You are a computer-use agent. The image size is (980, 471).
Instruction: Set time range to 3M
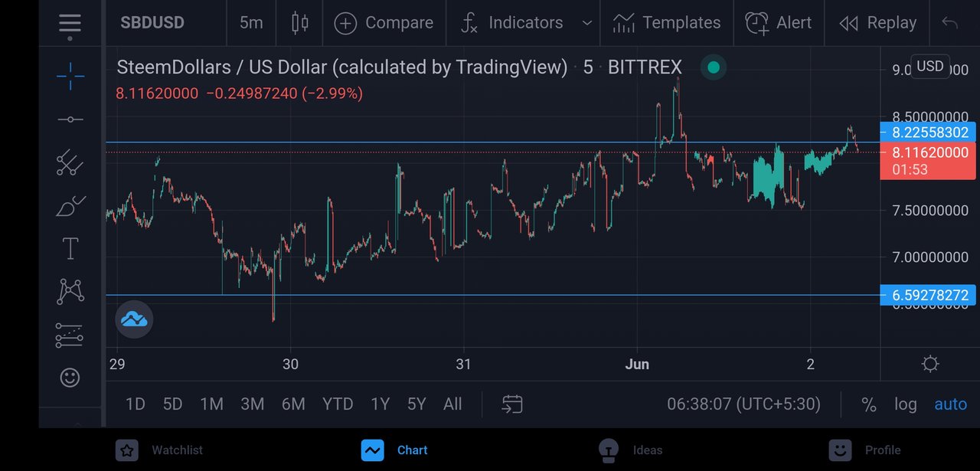(x=252, y=404)
